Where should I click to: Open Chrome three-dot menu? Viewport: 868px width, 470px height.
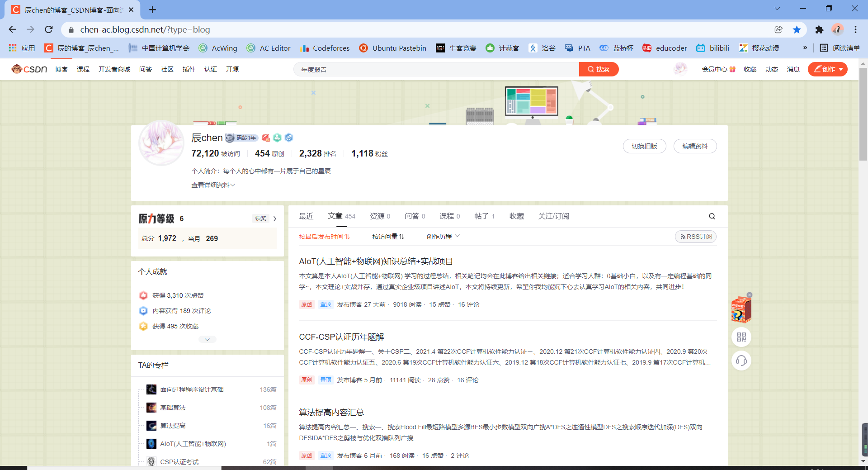(855, 29)
